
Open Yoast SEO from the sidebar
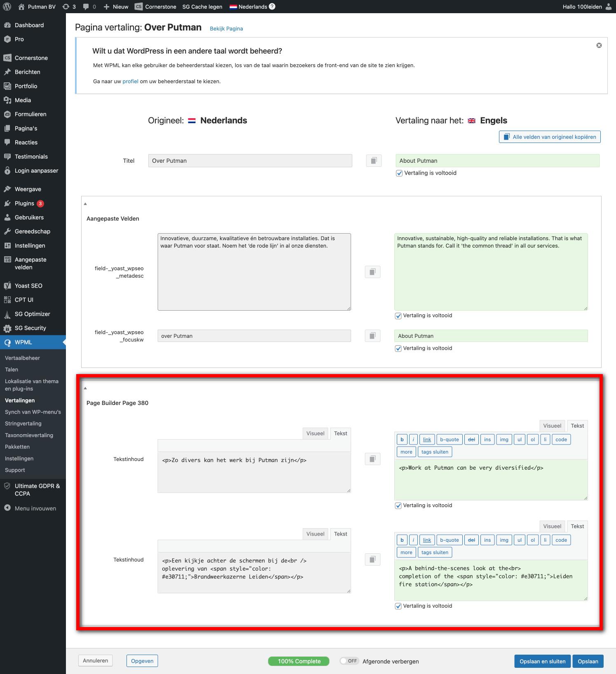click(28, 286)
